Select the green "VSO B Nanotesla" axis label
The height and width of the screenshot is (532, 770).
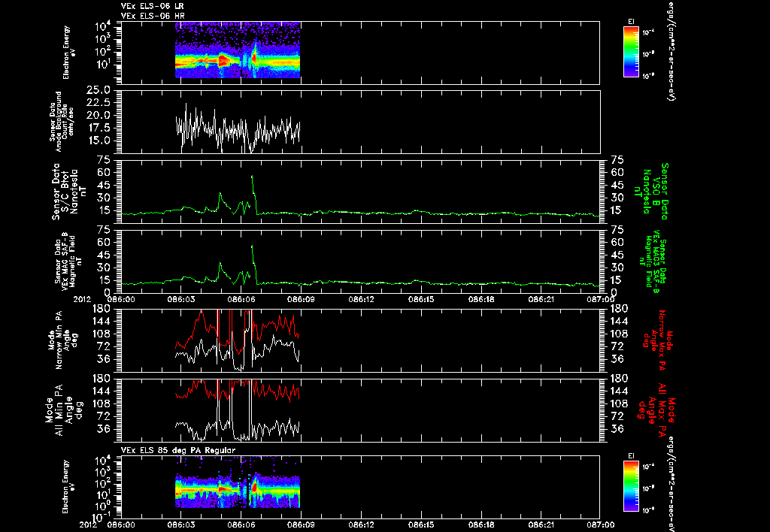pyautogui.click(x=650, y=192)
